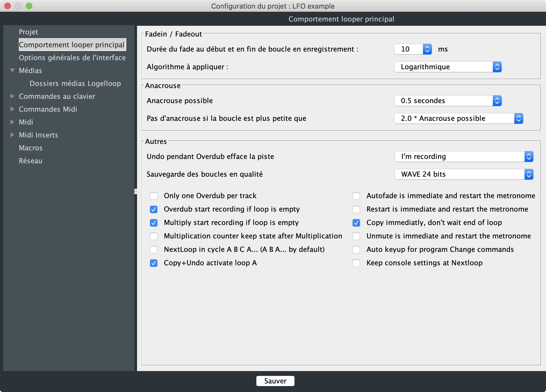Enable Autofade is immediate checkbox
The width and height of the screenshot is (546, 392).
point(356,196)
